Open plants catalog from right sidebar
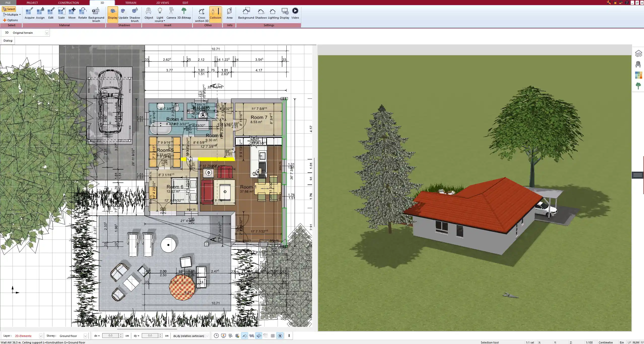 pyautogui.click(x=638, y=86)
